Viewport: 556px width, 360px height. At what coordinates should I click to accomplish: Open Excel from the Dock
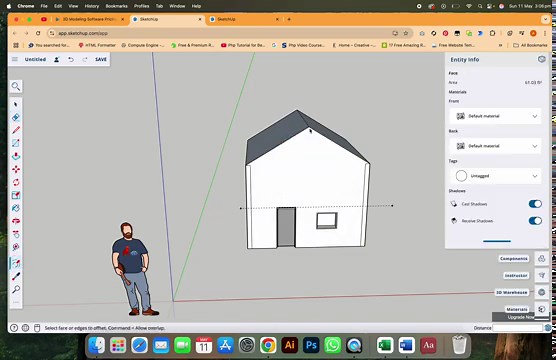(x=385, y=345)
